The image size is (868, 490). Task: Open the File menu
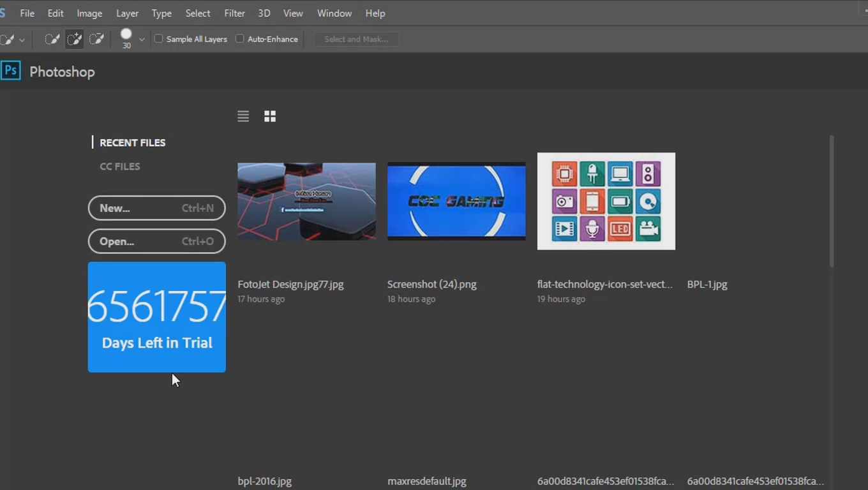point(27,13)
